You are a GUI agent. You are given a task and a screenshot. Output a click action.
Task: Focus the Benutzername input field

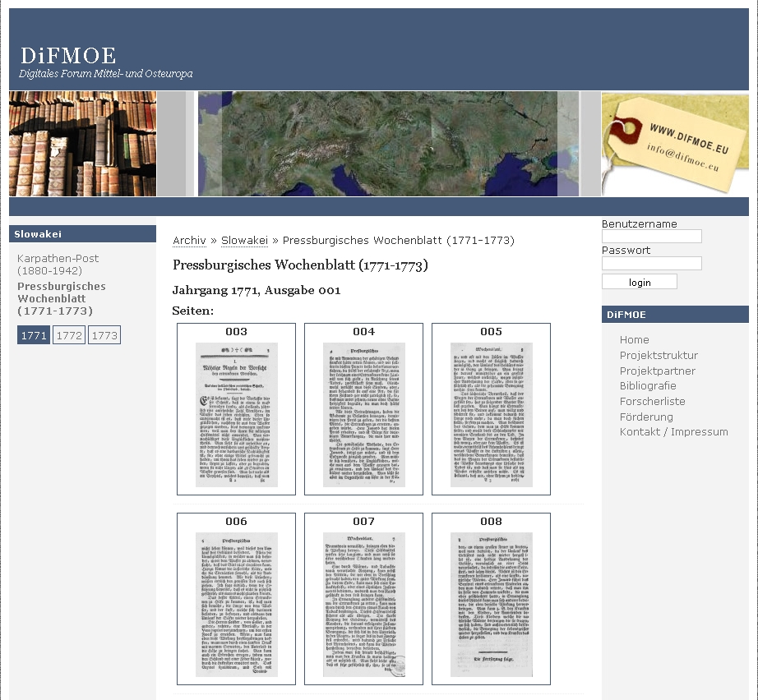tap(652, 237)
